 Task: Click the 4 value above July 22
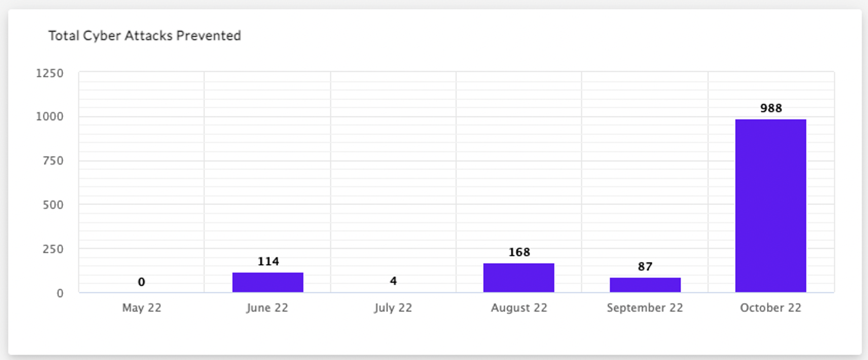click(x=393, y=281)
